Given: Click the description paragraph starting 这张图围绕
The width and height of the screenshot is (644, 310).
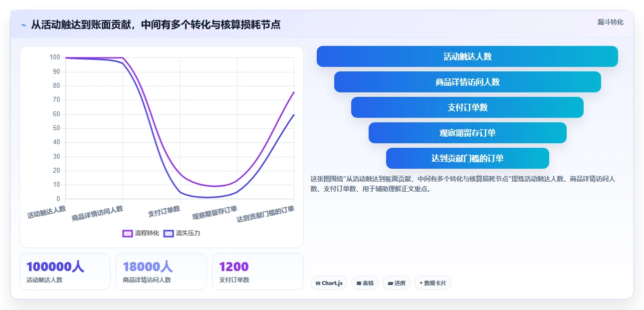Looking at the screenshot, I should coord(463,184).
